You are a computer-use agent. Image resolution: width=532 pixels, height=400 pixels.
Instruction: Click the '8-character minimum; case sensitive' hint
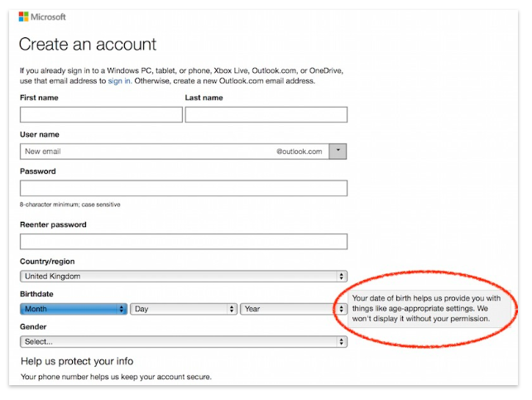click(x=69, y=205)
